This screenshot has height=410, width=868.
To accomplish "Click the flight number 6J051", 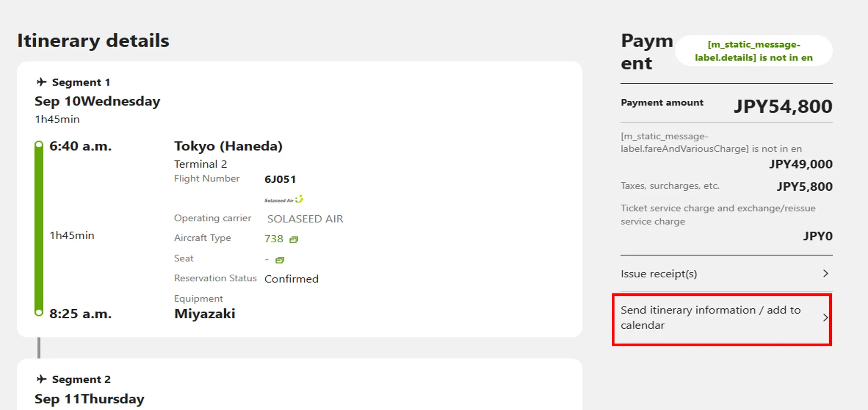I will (280, 179).
